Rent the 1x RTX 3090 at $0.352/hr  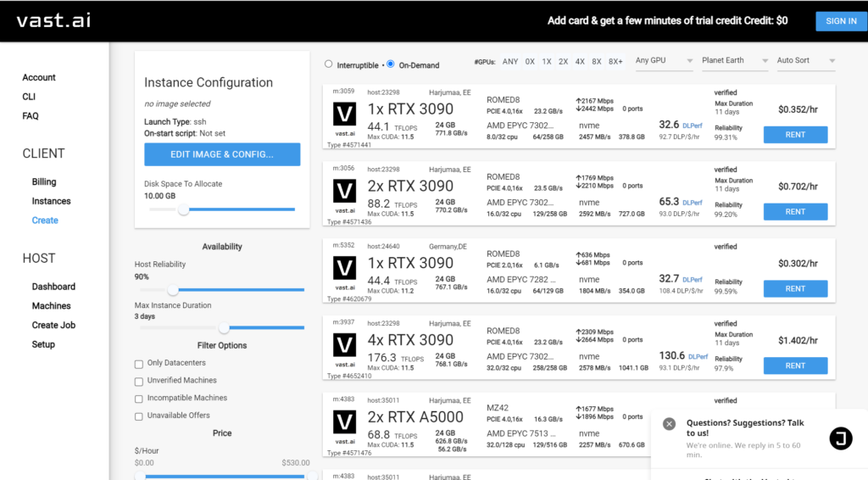795,135
